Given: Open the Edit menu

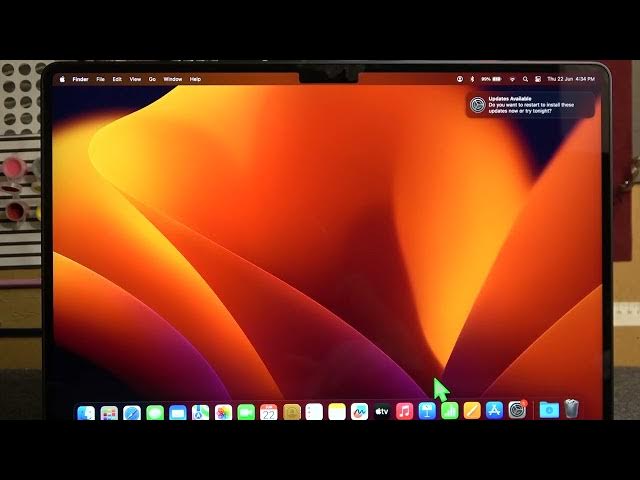Looking at the screenshot, I should [117, 79].
